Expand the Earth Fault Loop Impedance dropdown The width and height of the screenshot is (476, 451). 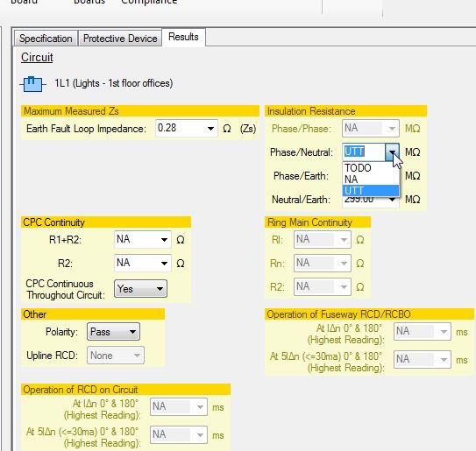pos(210,129)
